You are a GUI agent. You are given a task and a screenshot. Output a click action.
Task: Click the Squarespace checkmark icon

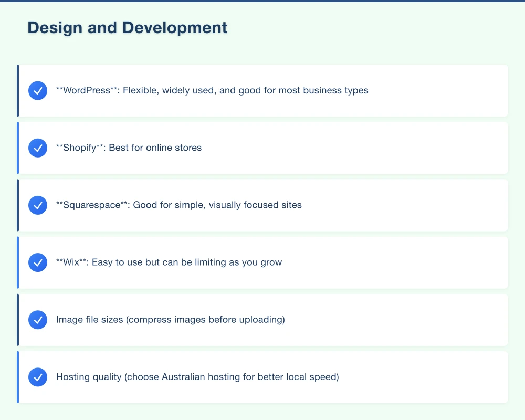pos(38,205)
